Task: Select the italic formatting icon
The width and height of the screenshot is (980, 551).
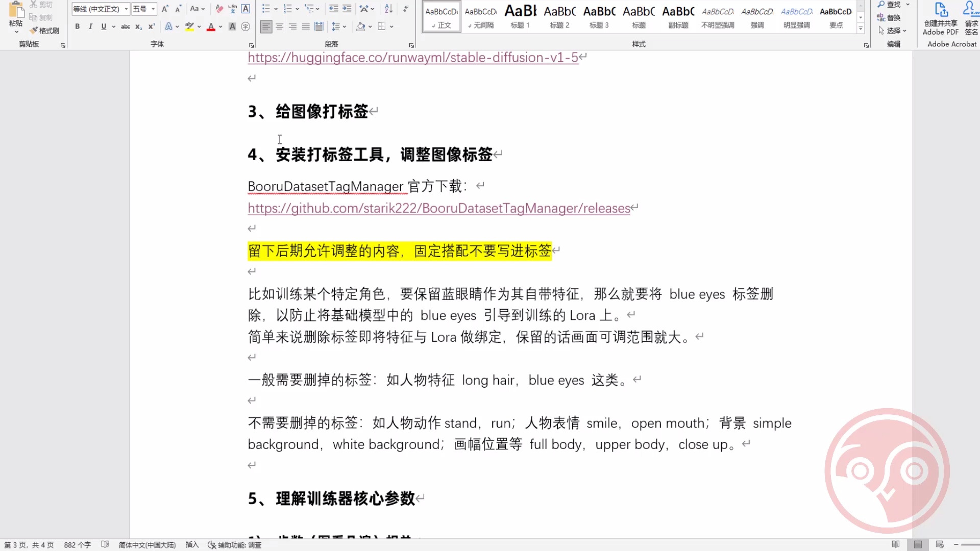Action: tap(90, 27)
